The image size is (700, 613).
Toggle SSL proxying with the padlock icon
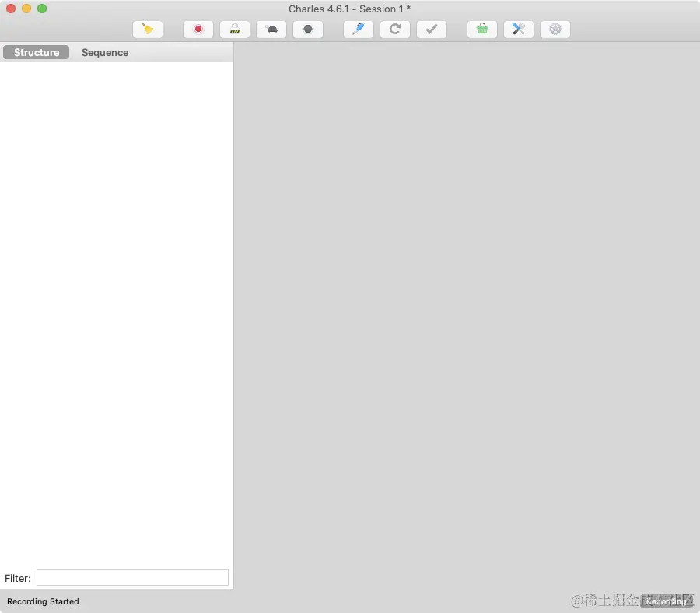coord(235,30)
